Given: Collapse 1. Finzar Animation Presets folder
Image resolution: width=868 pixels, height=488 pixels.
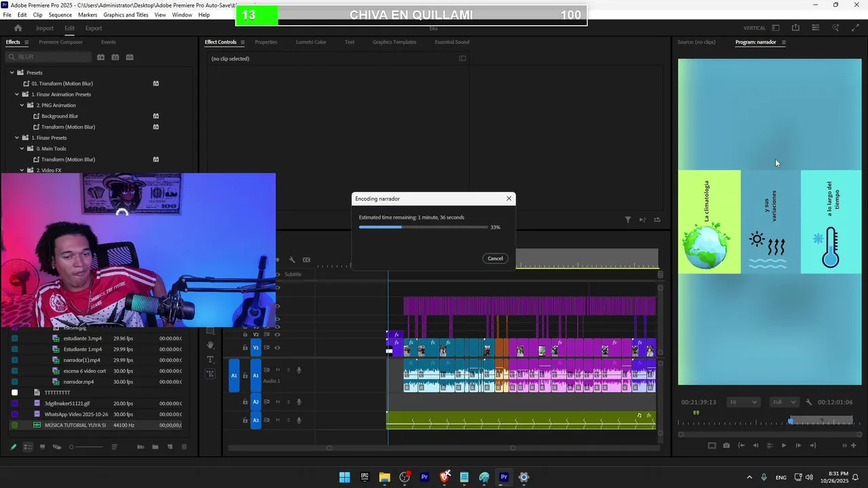Looking at the screenshot, I should pos(17,94).
